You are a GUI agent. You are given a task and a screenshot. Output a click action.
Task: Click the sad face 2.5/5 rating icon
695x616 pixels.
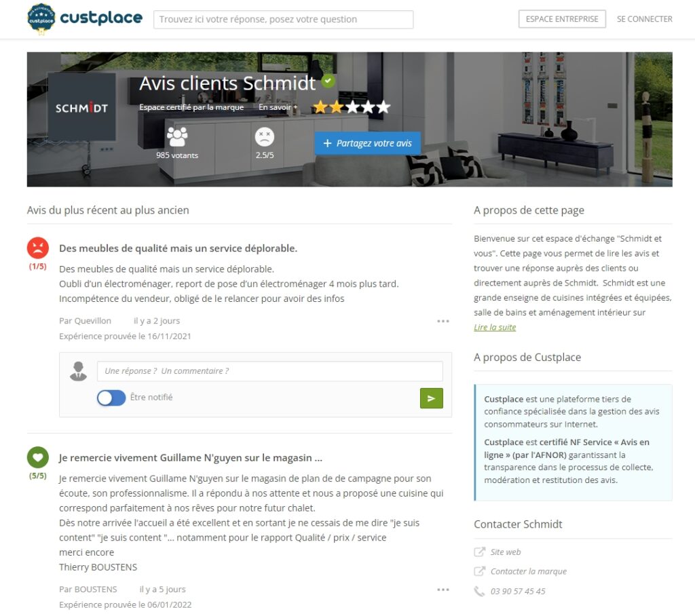tap(265, 136)
